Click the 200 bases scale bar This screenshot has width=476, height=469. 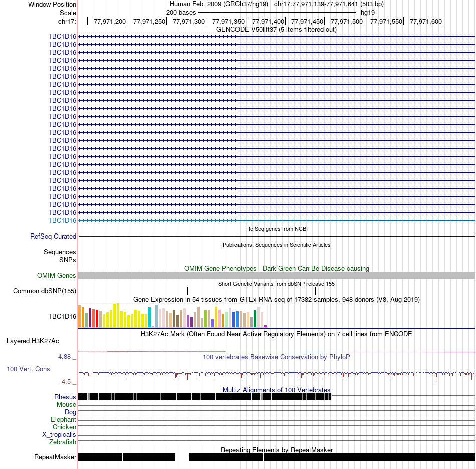tap(277, 13)
